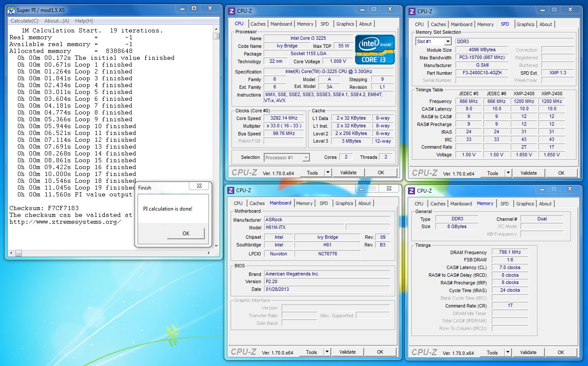Open SPD tab in the DRAM Frequency window
The width and height of the screenshot is (588, 366).
point(505,204)
